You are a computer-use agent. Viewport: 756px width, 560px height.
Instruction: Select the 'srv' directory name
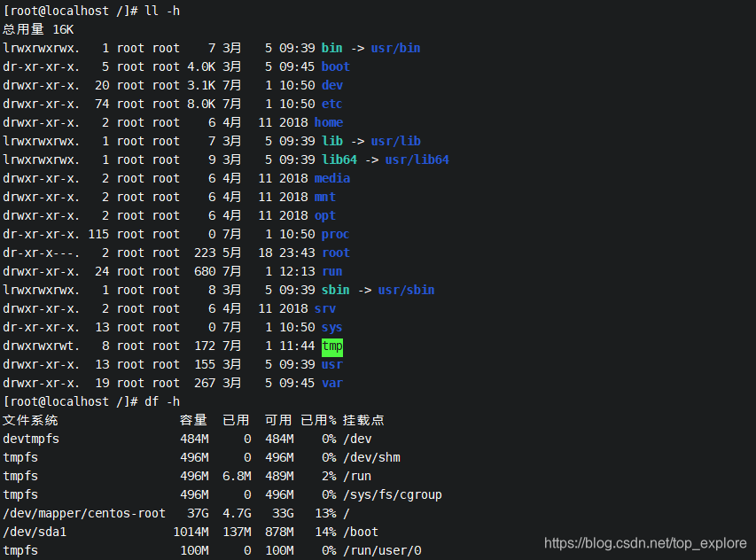(325, 309)
